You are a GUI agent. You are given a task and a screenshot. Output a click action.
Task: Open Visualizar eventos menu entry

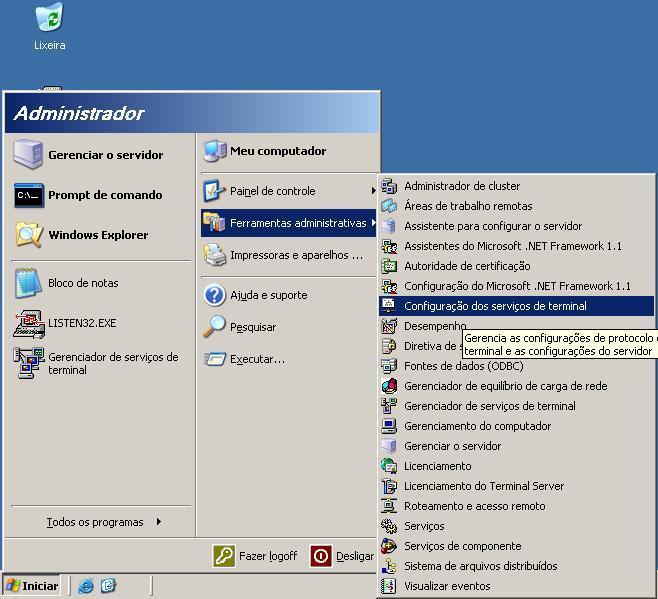[447, 586]
